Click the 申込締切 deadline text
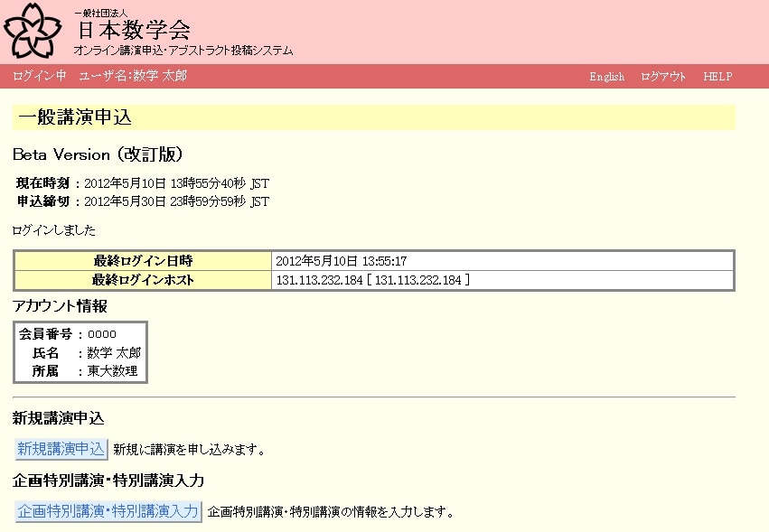769x532 pixels. [145, 201]
